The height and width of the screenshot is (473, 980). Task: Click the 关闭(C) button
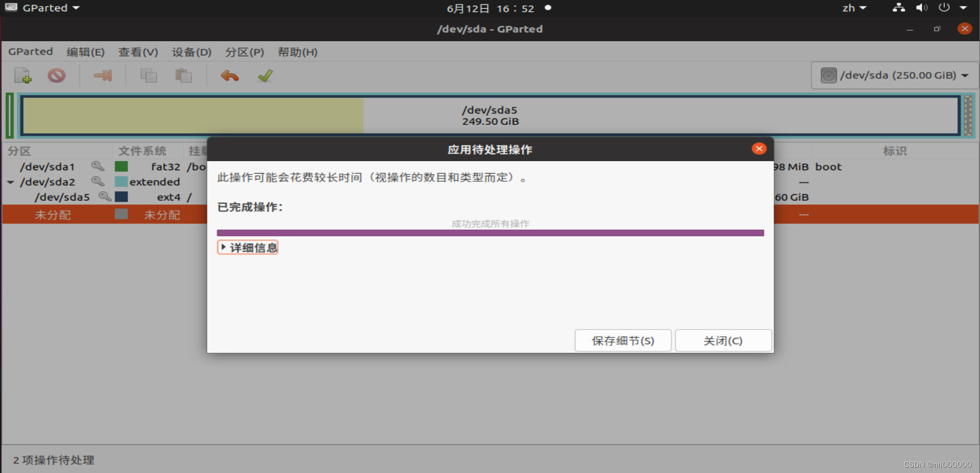point(723,341)
